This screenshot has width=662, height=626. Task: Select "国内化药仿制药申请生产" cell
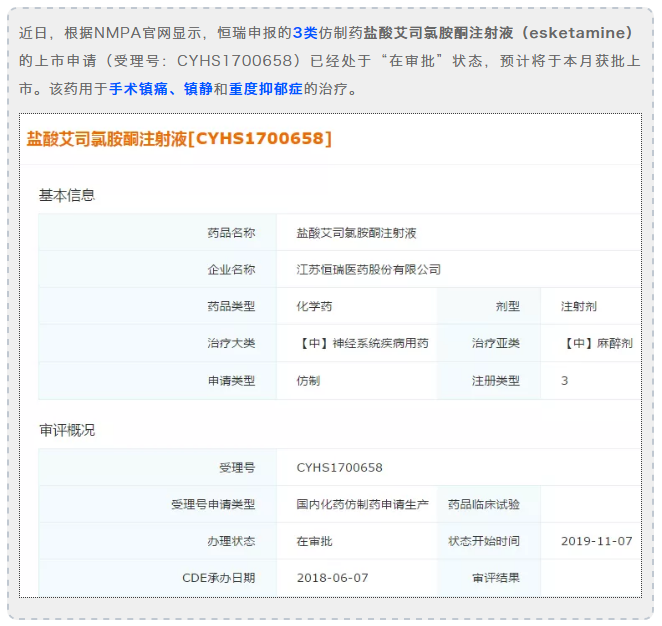pos(362,504)
